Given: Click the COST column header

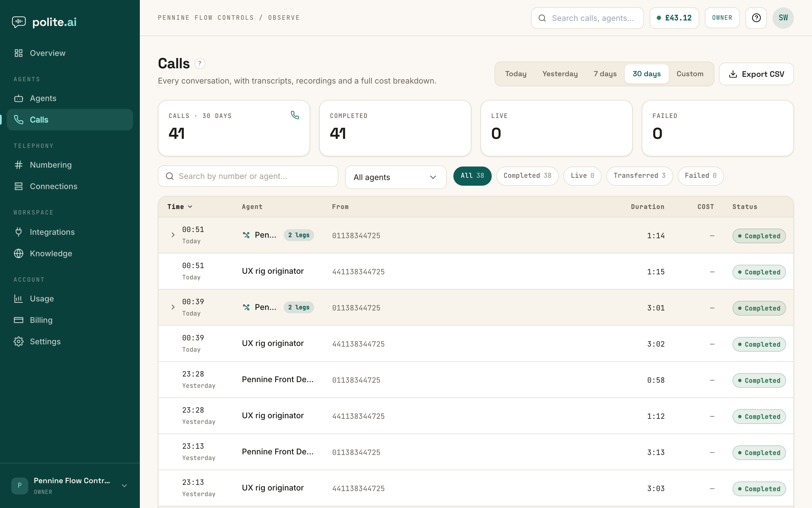Looking at the screenshot, I should (706, 207).
